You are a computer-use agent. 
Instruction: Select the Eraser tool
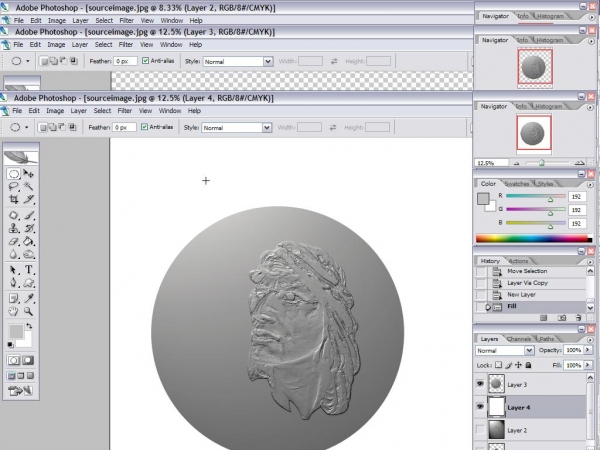click(x=14, y=241)
